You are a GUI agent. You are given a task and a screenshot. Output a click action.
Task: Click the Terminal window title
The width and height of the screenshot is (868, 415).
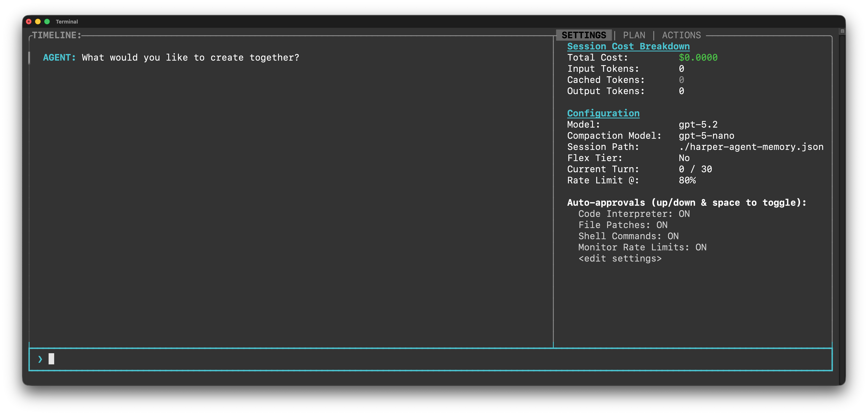(67, 22)
